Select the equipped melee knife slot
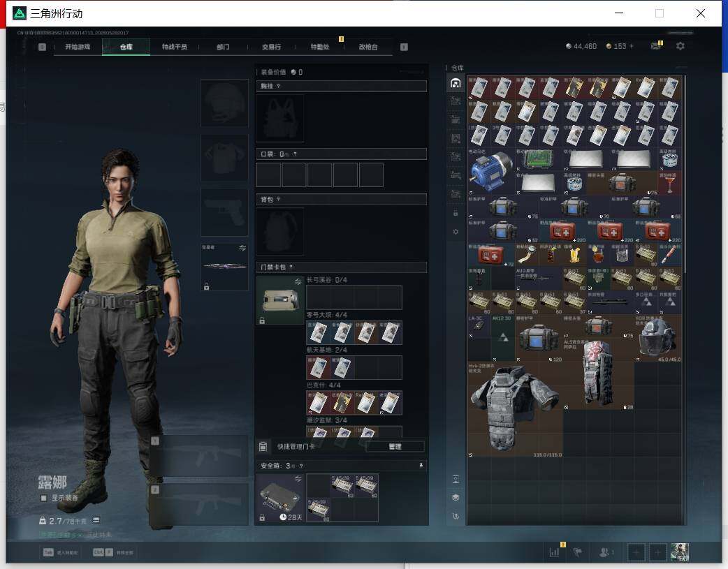The width and height of the screenshot is (728, 569). [x=224, y=267]
